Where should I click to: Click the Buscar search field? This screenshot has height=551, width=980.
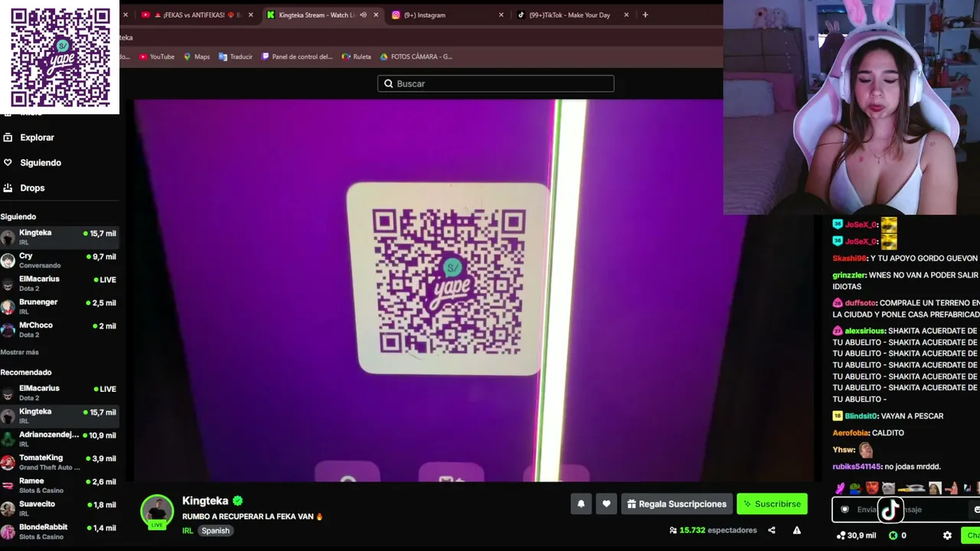click(495, 83)
